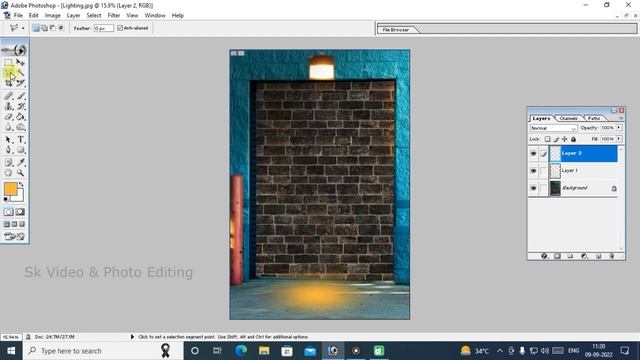640x360 pixels.
Task: Toggle link box for Layer 1
Action: pyautogui.click(x=543, y=171)
